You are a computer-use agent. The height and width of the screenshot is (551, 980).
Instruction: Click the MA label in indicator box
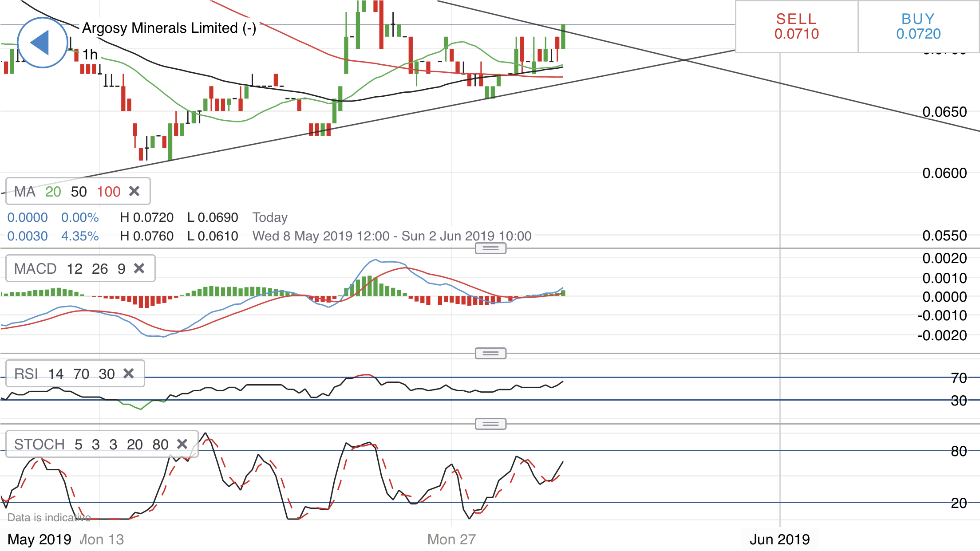point(24,192)
